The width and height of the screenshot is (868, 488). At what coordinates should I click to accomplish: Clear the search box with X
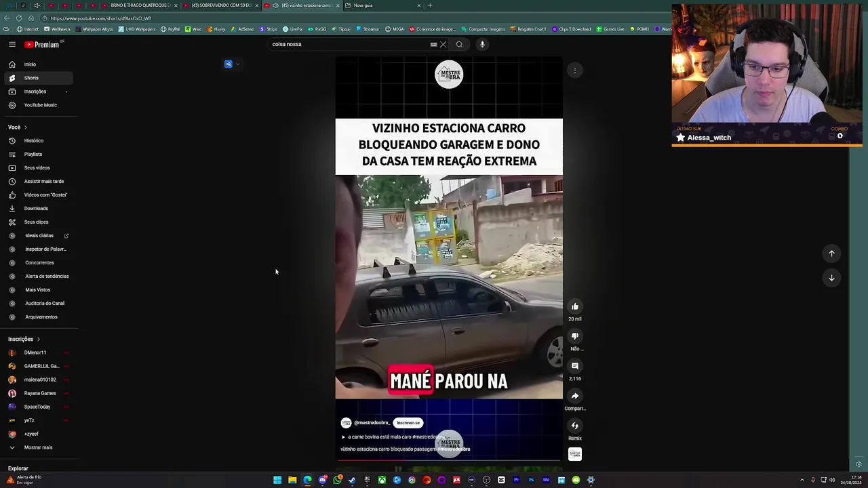point(443,45)
